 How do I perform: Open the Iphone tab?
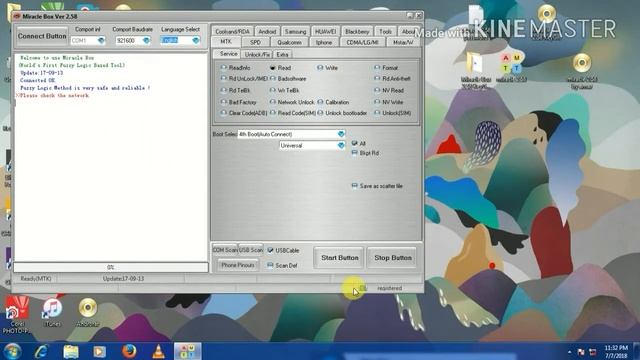click(324, 42)
